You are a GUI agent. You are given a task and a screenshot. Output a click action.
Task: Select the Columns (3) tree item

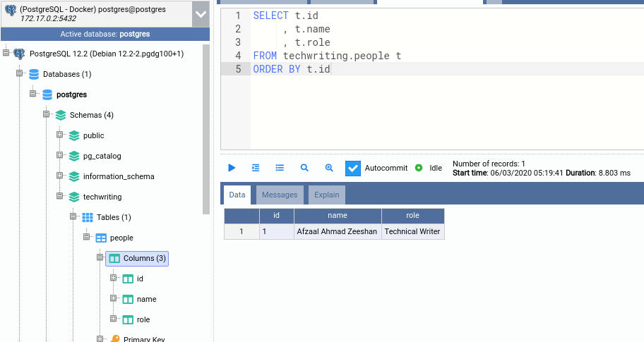click(144, 259)
